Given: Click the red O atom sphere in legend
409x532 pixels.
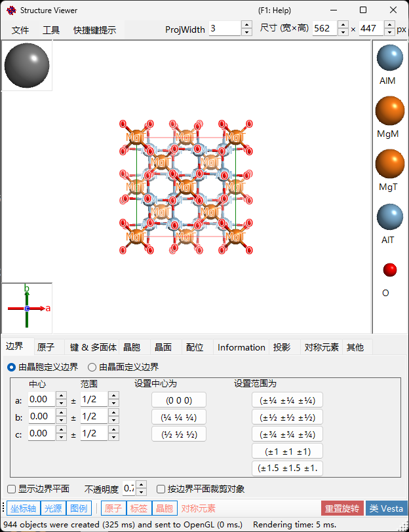Looking at the screenshot, I should (x=389, y=270).
